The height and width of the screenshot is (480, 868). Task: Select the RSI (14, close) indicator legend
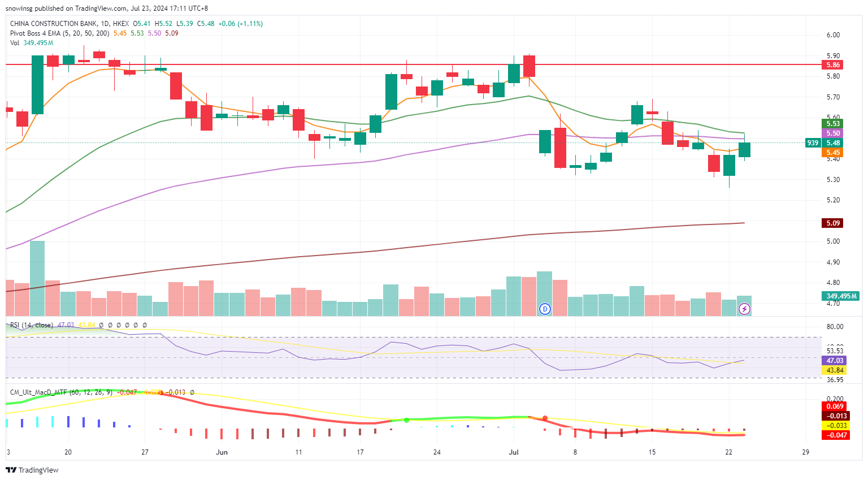point(32,325)
